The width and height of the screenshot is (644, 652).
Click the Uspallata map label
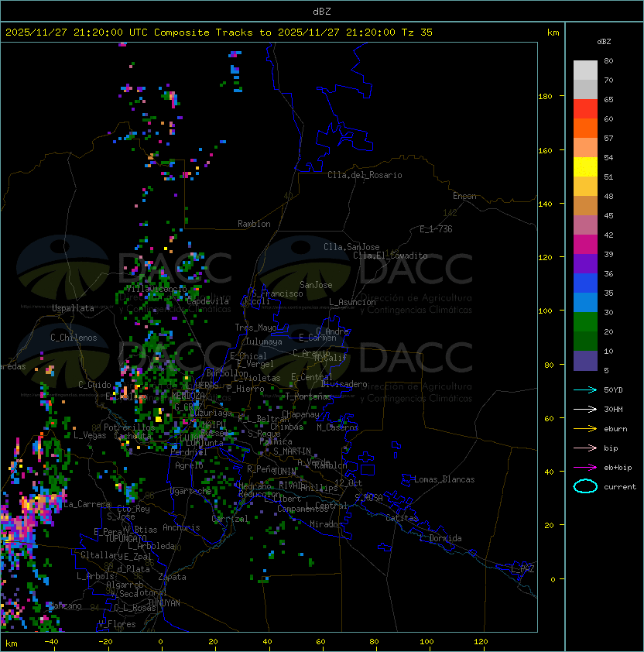pos(73,308)
